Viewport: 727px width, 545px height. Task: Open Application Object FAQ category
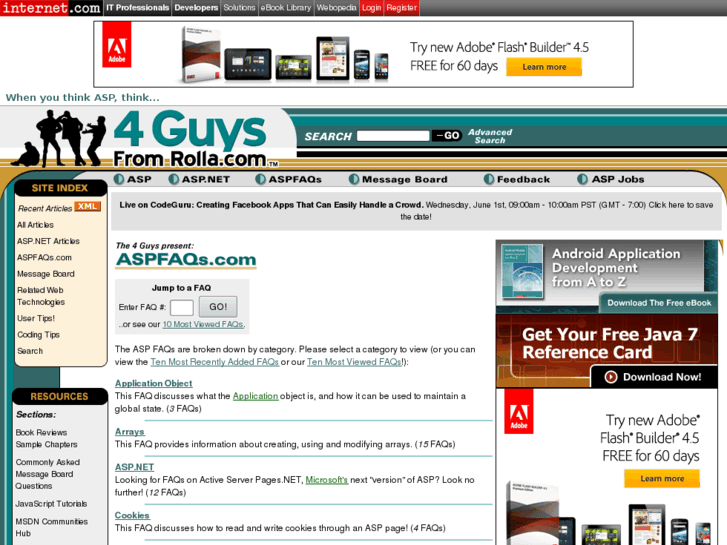tap(153, 383)
